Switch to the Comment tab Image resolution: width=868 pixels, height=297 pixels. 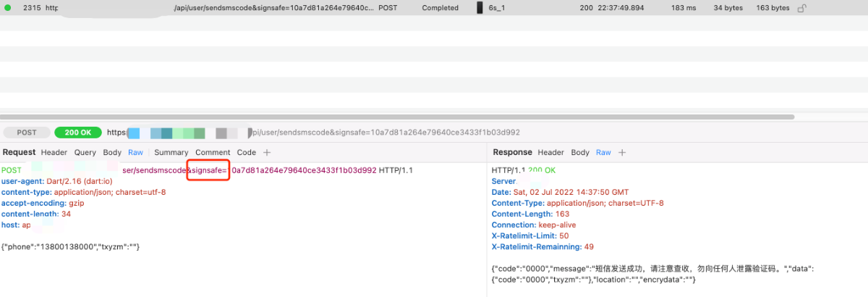tap(213, 153)
